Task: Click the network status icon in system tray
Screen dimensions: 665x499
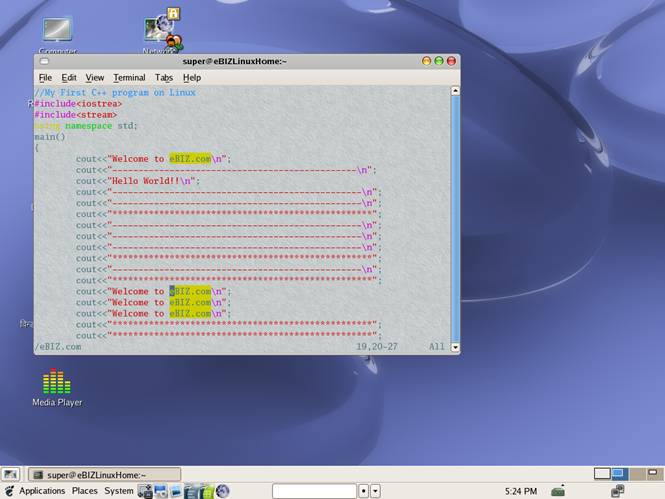Action: click(558, 491)
